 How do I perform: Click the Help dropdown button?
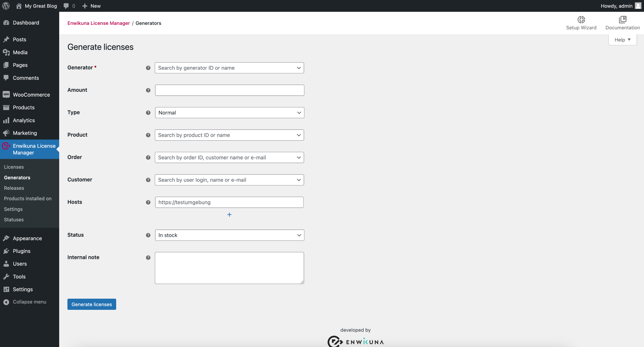pyautogui.click(x=622, y=39)
